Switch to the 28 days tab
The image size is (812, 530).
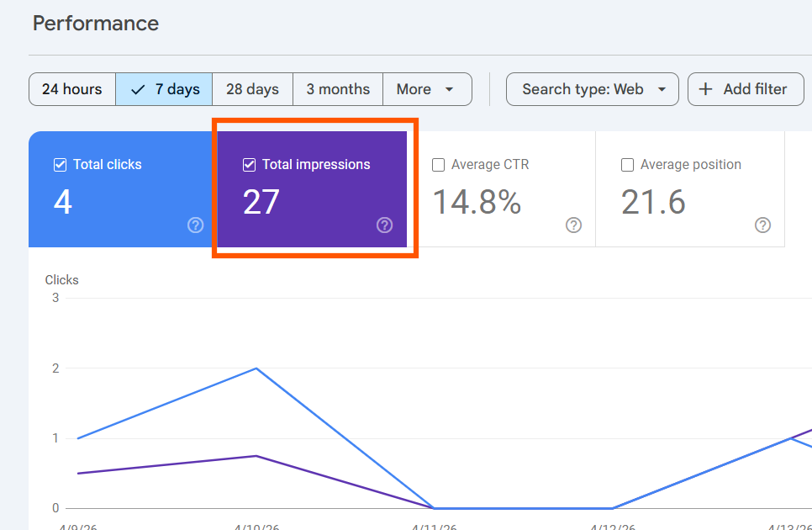click(x=251, y=88)
